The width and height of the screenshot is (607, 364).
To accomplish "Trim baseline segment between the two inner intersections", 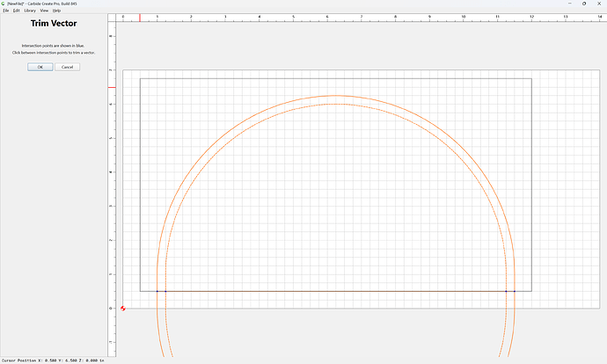I will tap(336, 291).
